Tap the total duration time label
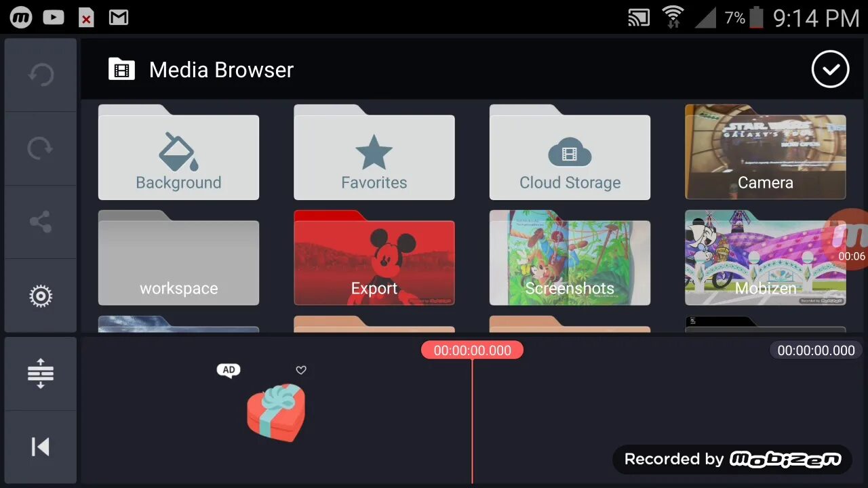868x488 pixels. 816,350
